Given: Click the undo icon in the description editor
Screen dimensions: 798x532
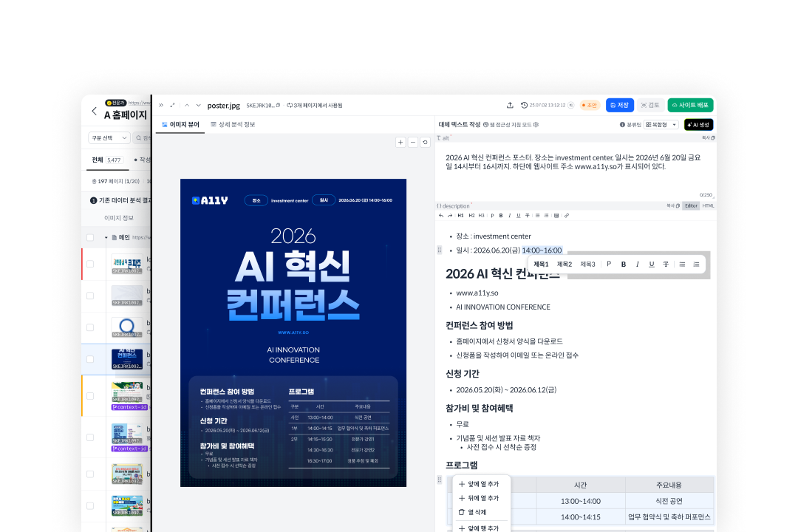Looking at the screenshot, I should [x=443, y=216].
